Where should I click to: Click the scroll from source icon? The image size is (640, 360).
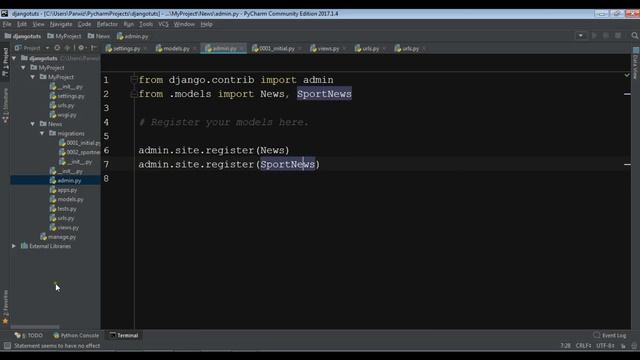57,48
